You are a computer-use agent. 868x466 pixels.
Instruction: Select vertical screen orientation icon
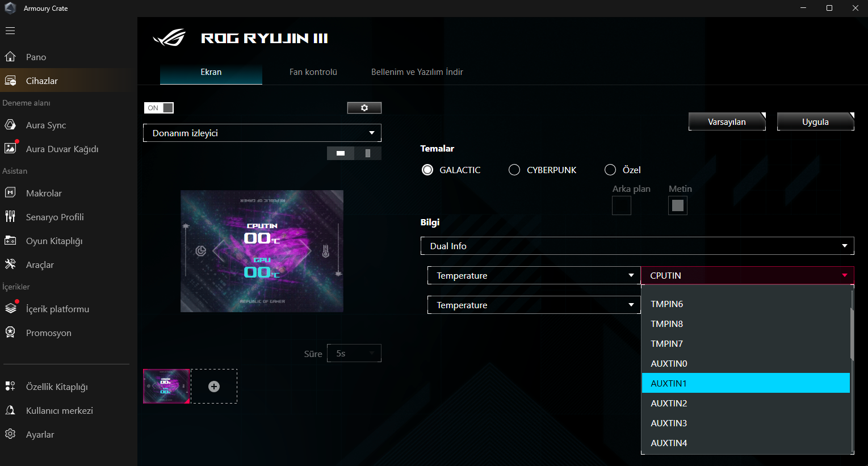tap(368, 153)
